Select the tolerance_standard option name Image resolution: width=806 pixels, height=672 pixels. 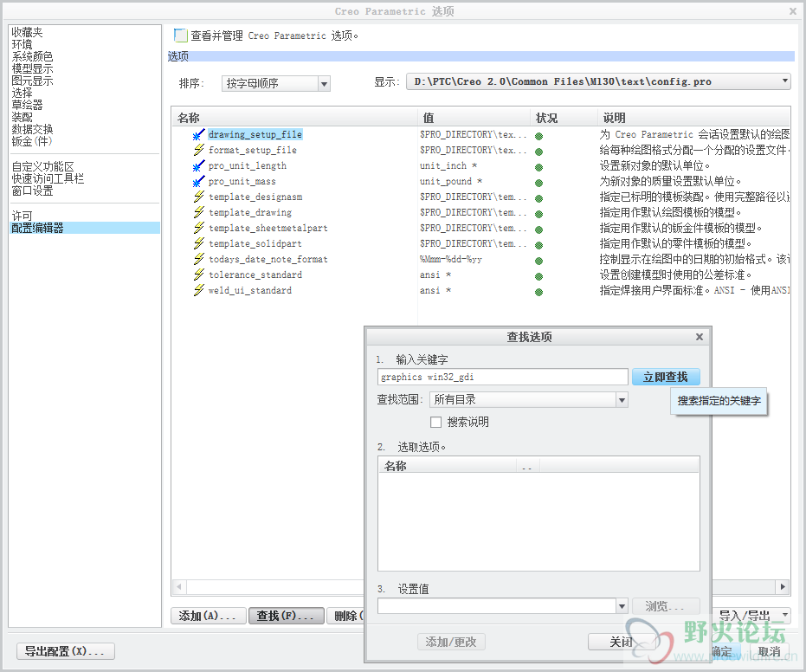point(255,275)
